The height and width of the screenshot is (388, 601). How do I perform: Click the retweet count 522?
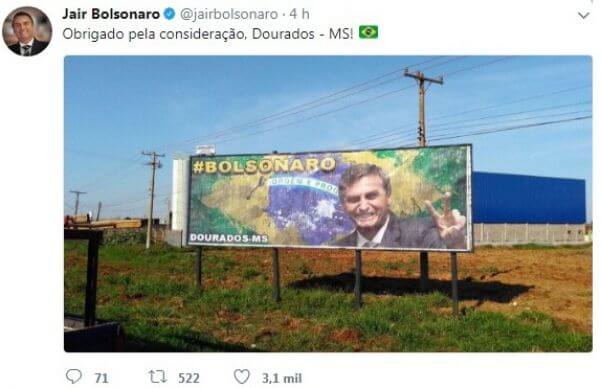click(x=189, y=378)
